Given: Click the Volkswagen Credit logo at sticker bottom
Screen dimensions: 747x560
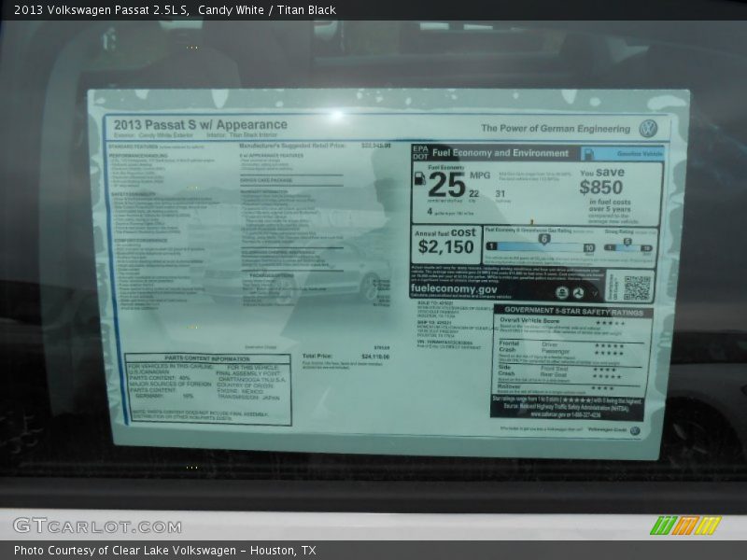Looking at the screenshot, I should point(615,431).
